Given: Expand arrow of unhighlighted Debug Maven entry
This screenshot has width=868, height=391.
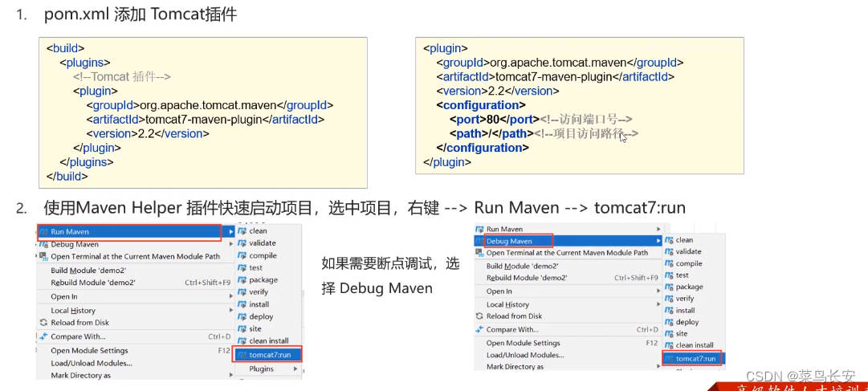Looking at the screenshot, I should click(x=231, y=244).
